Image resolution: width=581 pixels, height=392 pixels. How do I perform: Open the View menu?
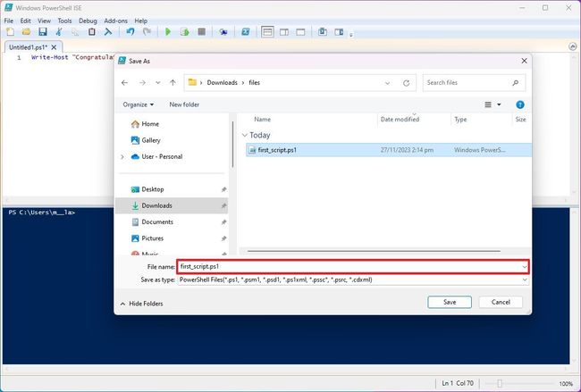coord(44,21)
